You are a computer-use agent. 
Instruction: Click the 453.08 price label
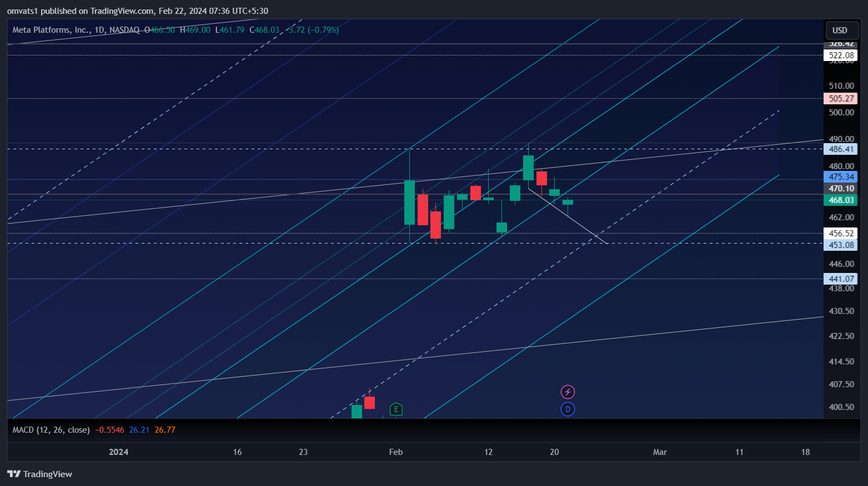840,245
